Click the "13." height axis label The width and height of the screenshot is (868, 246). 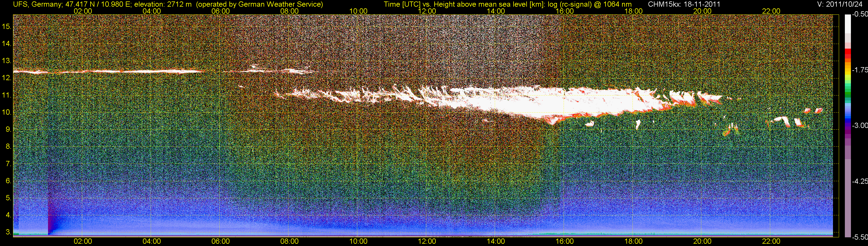7,61
